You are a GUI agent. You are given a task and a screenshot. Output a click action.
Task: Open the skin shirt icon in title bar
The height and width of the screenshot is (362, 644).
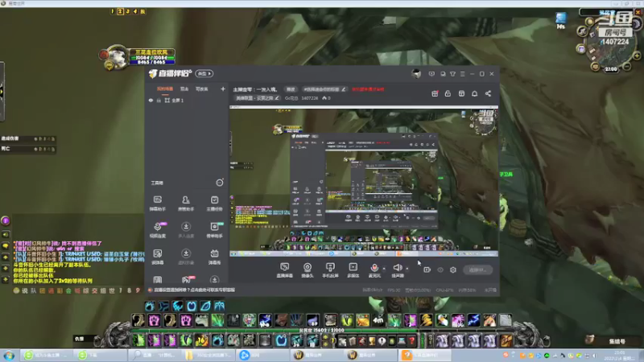pos(452,74)
